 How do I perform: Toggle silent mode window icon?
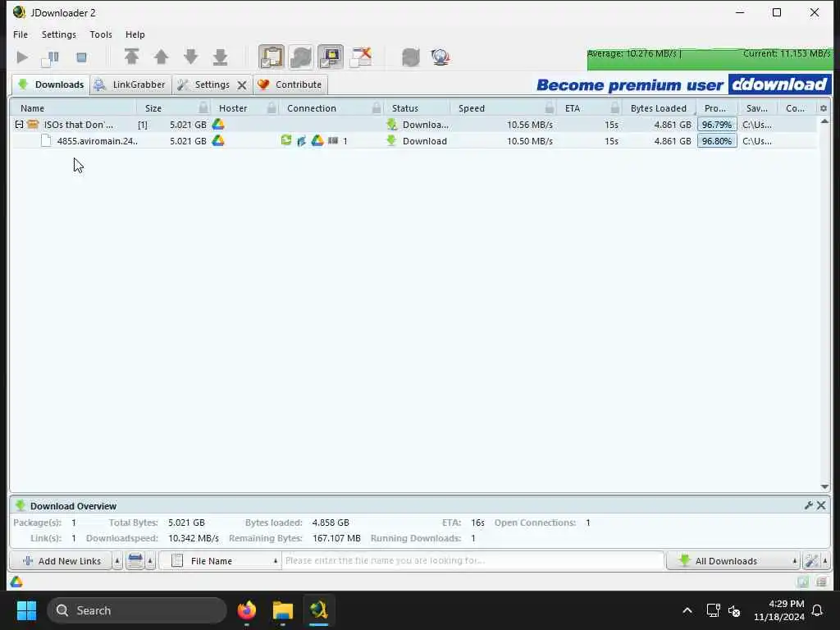tap(361, 57)
